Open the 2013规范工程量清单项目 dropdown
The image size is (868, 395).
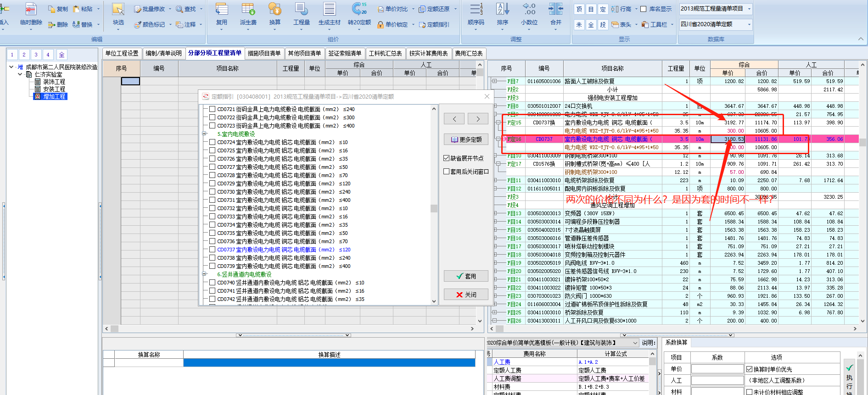point(749,9)
